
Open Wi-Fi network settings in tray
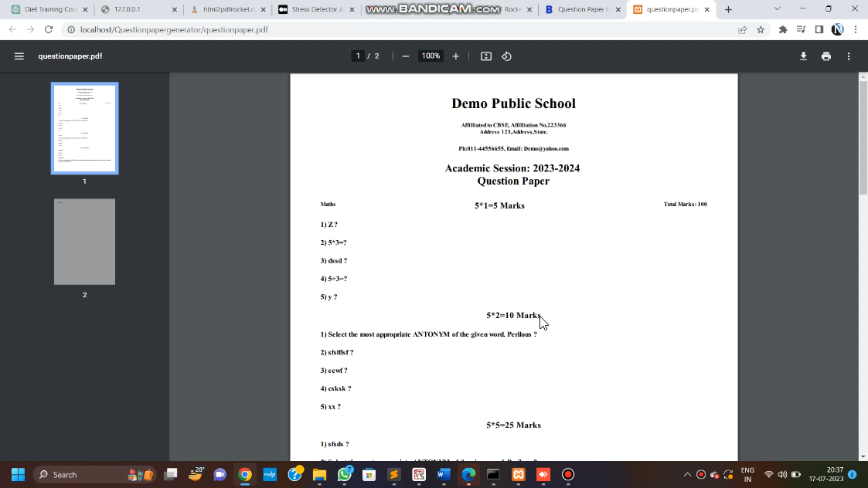(768, 475)
